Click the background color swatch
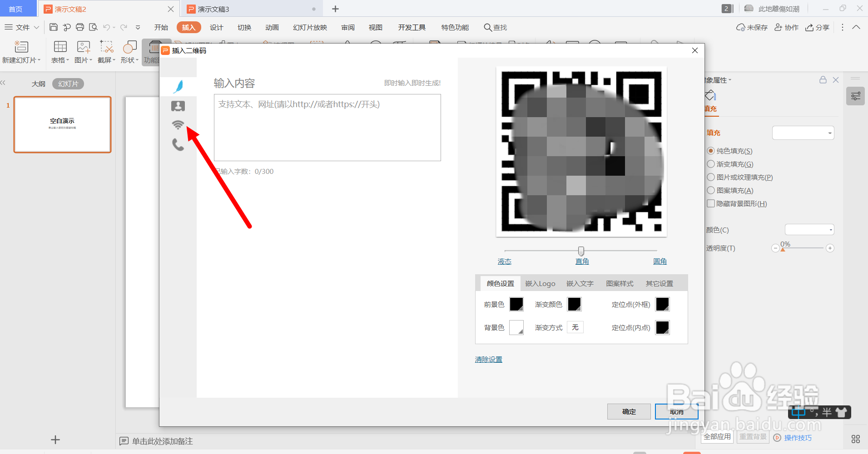 pyautogui.click(x=516, y=327)
